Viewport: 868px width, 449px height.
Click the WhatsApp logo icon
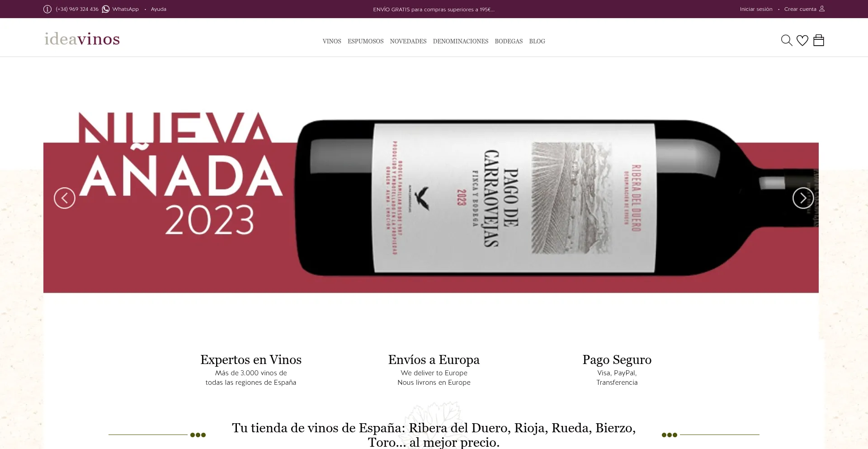(x=106, y=9)
